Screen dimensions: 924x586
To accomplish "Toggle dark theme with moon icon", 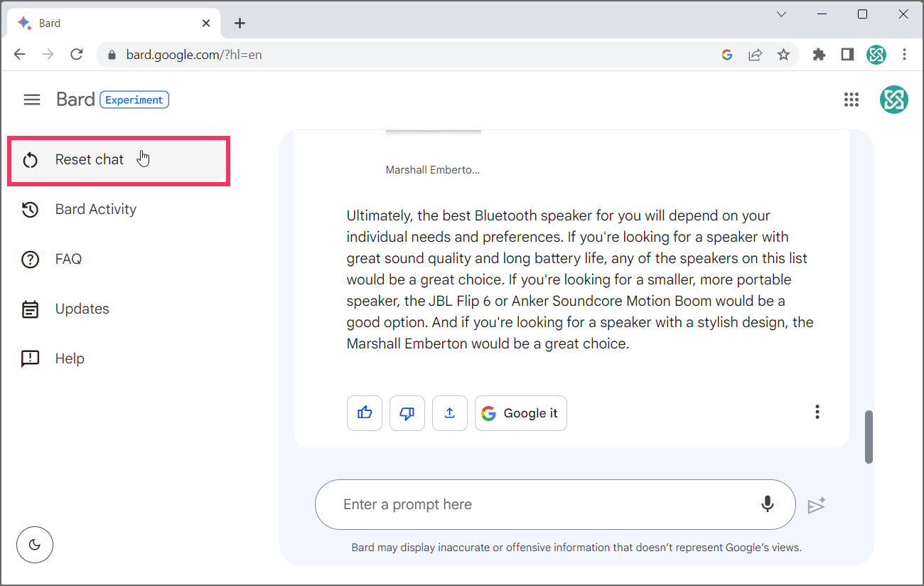I will click(x=35, y=545).
